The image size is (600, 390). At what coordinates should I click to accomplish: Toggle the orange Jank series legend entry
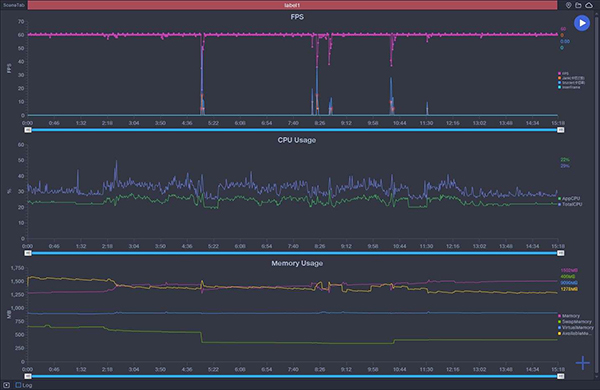click(x=571, y=78)
